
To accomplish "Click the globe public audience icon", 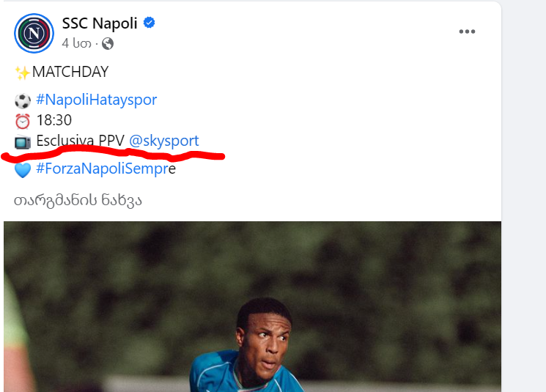I will [x=108, y=44].
